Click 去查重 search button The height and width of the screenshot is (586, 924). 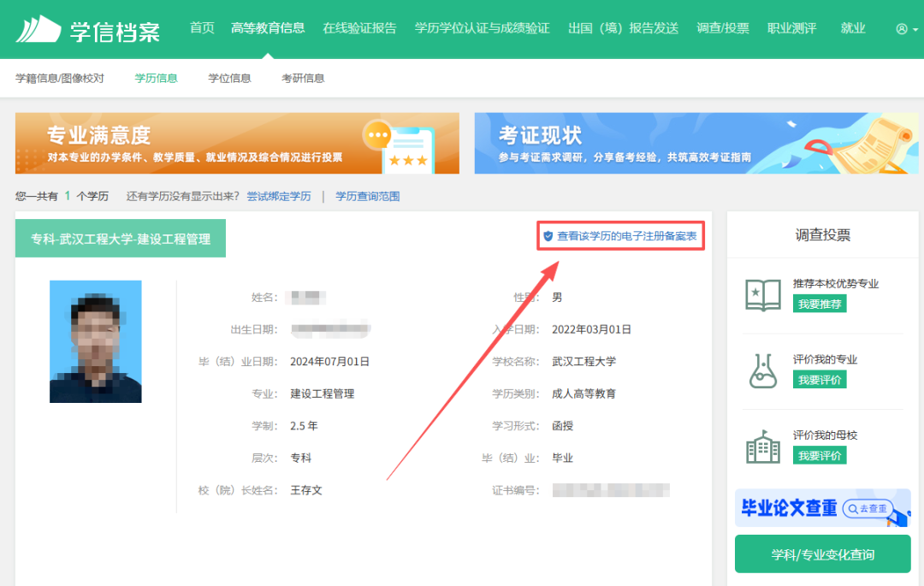tap(868, 508)
